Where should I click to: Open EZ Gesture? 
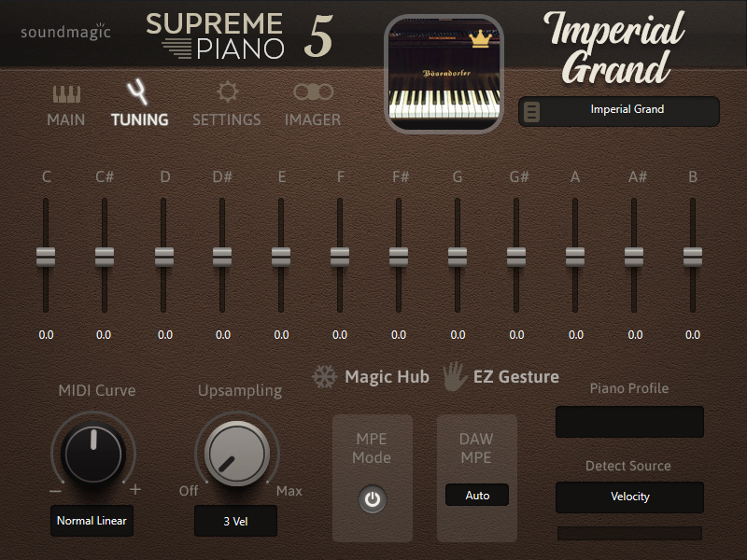tap(516, 377)
